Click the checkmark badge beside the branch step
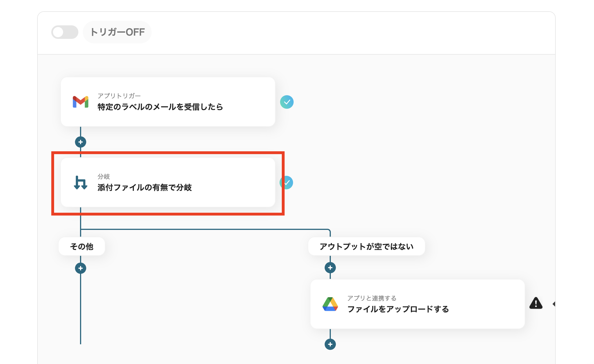 pyautogui.click(x=287, y=183)
